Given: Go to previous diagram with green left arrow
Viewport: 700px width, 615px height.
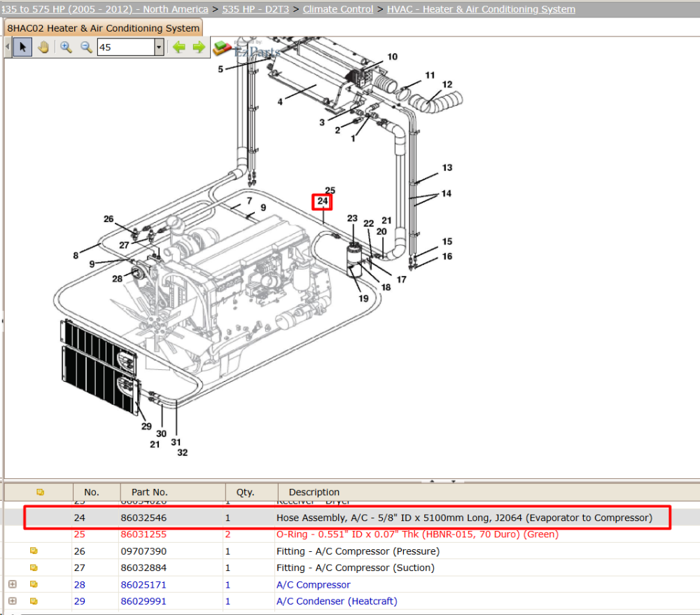Looking at the screenshot, I should pos(179,47).
